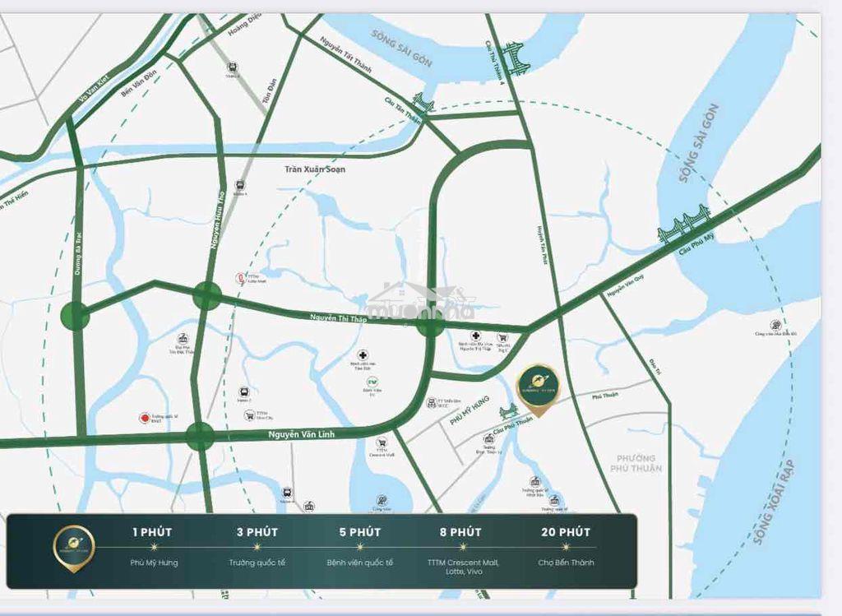Select the 'Phú Mỹ Hưng' legend caption
Viewport: 842px width, 616px height.
[154, 563]
